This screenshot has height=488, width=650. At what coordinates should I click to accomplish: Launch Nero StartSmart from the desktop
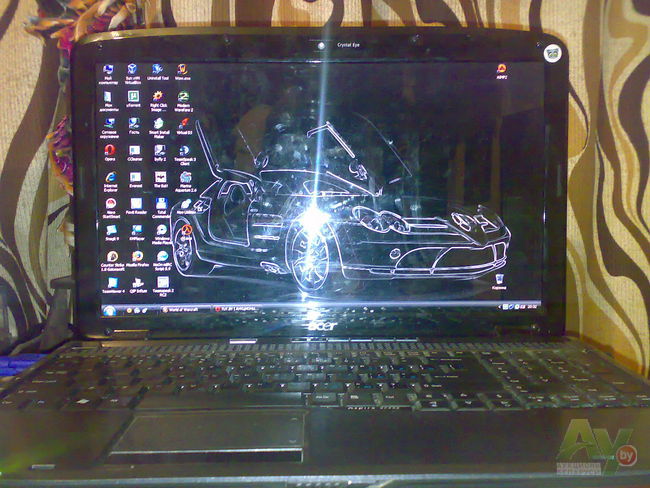(x=110, y=204)
